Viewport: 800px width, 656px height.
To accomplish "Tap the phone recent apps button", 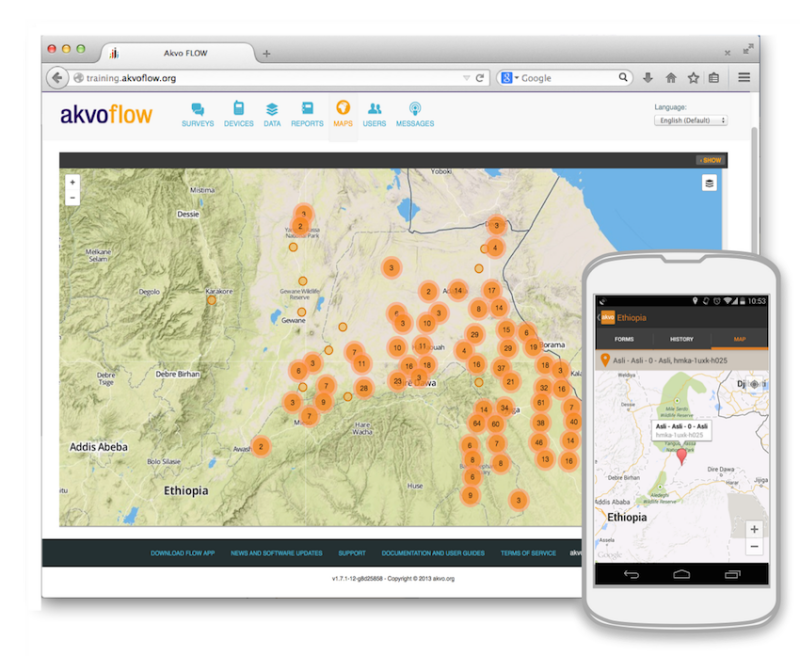I will 733,575.
